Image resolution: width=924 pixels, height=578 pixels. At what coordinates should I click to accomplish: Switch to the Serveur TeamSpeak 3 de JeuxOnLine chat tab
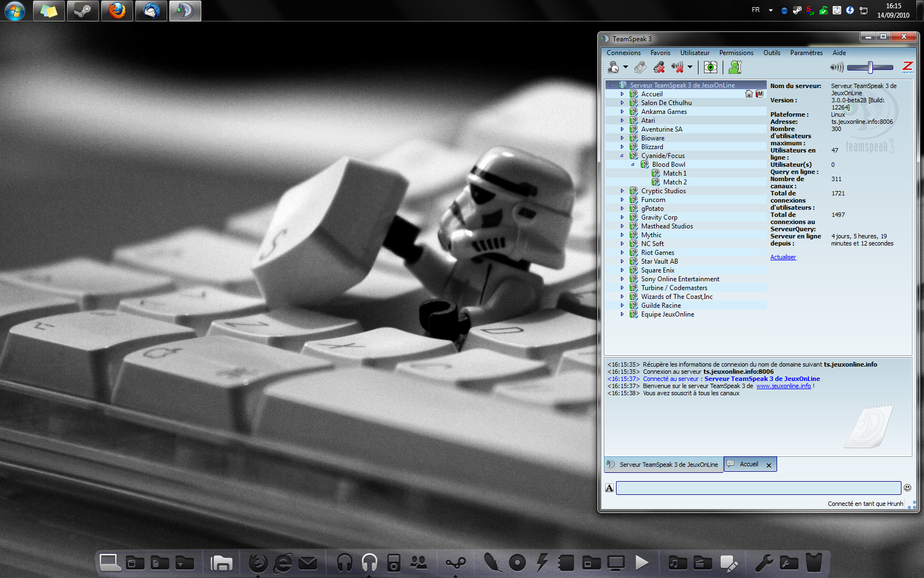(x=663, y=465)
